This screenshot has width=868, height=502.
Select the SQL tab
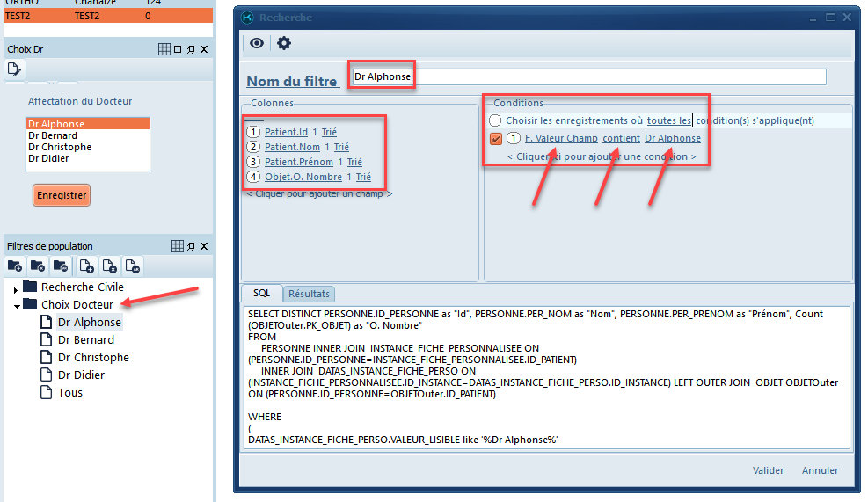tap(261, 294)
